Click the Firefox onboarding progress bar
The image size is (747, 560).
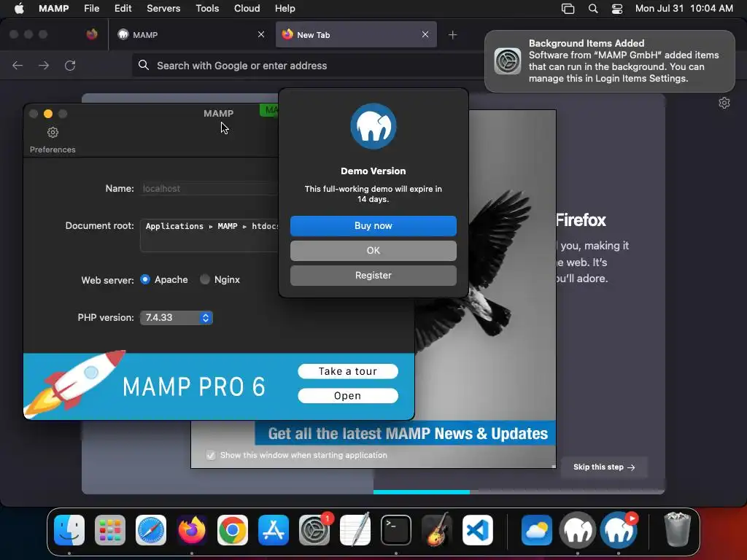coord(519,492)
